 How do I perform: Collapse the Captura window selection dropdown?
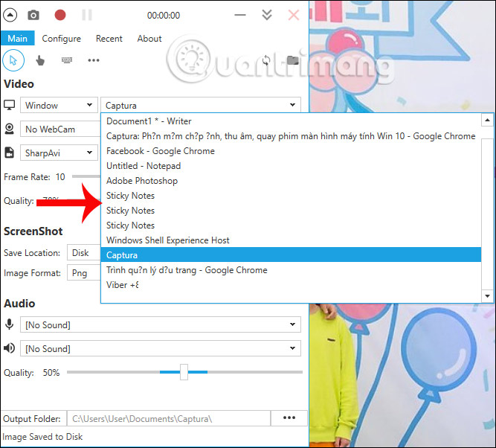201,105
